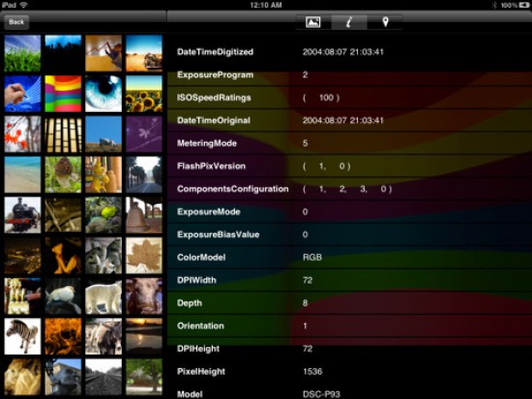532x399 pixels.
Task: Select the ColorModel RGB row
Action: (349, 257)
